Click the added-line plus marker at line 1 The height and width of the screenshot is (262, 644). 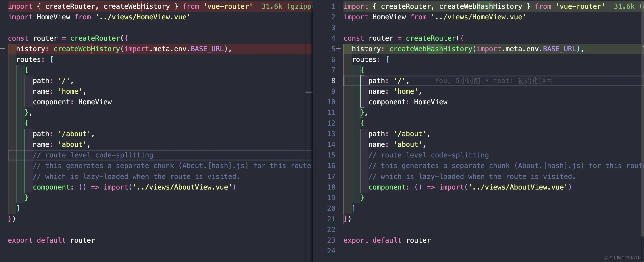point(338,6)
